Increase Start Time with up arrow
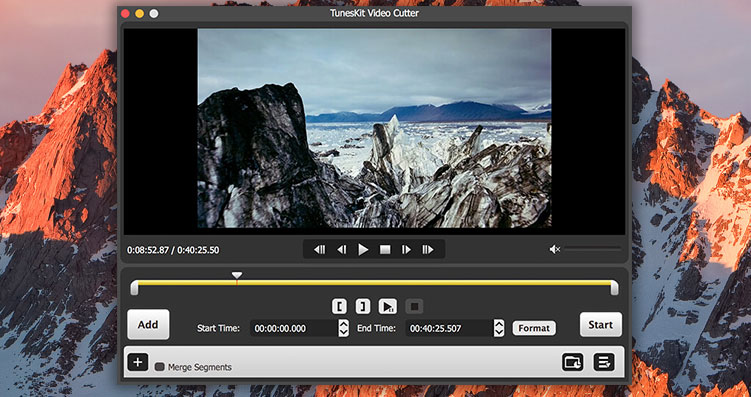Image resolution: width=751 pixels, height=397 pixels. (x=343, y=324)
